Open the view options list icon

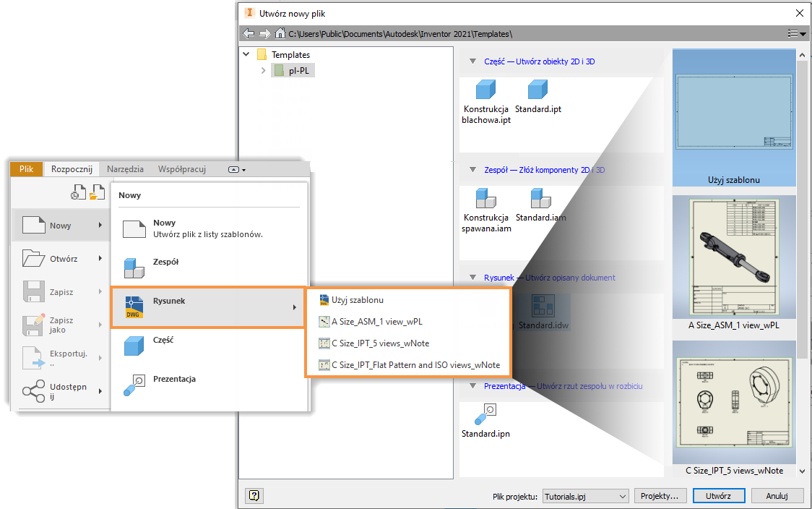coord(796,34)
